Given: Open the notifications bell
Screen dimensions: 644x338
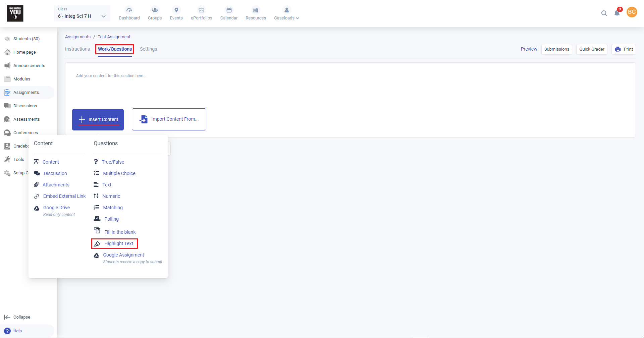Looking at the screenshot, I should (617, 13).
